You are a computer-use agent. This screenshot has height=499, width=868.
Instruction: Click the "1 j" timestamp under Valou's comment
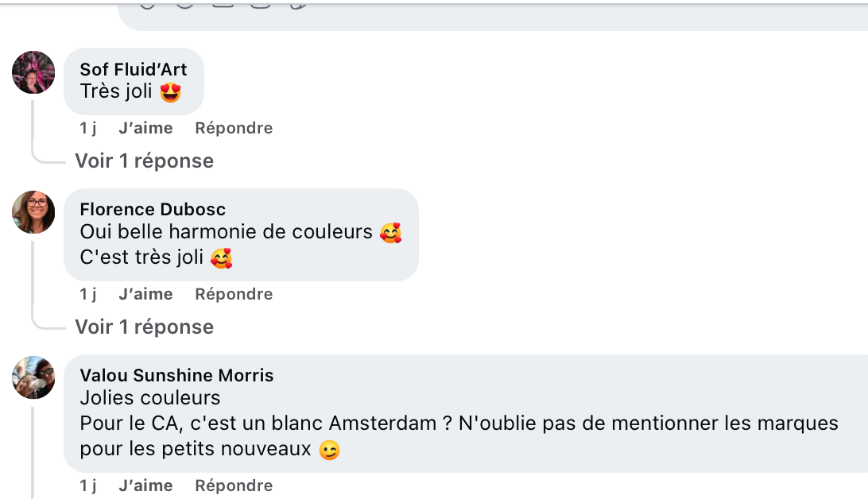click(x=88, y=485)
